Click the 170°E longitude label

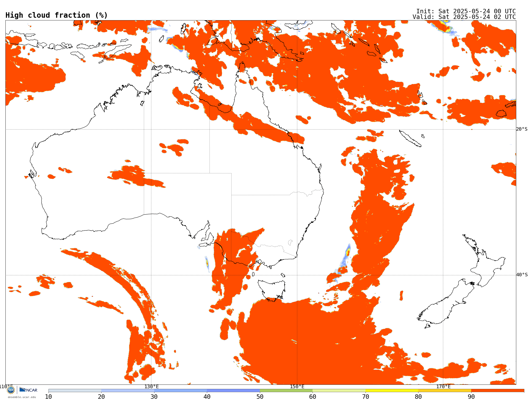pos(443,386)
